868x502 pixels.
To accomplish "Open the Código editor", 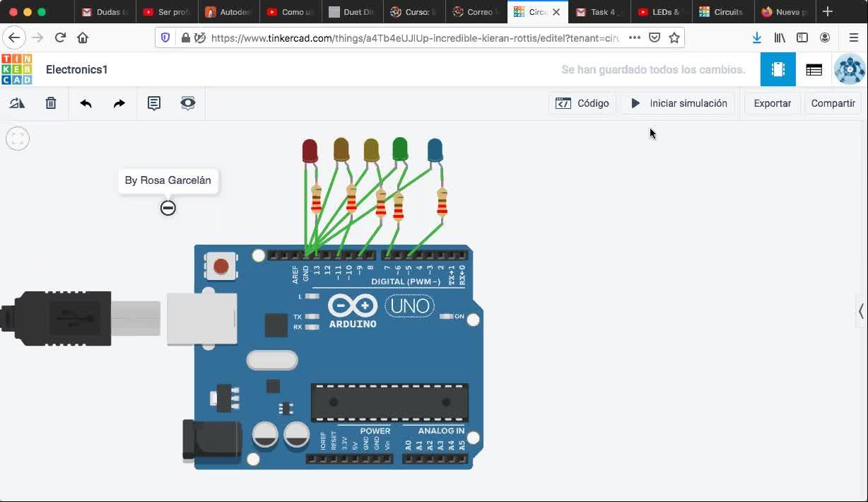I will pyautogui.click(x=582, y=103).
